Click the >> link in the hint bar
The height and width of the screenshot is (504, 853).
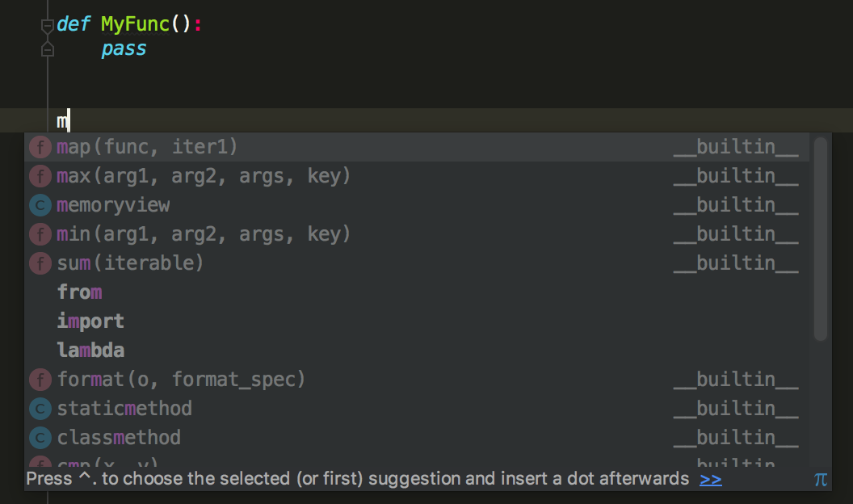coord(711,479)
